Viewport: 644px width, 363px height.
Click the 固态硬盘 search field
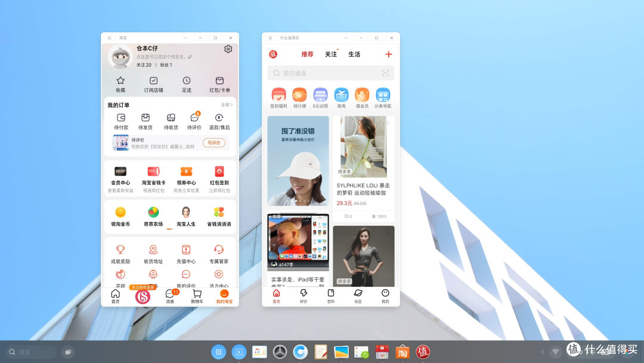coord(330,73)
